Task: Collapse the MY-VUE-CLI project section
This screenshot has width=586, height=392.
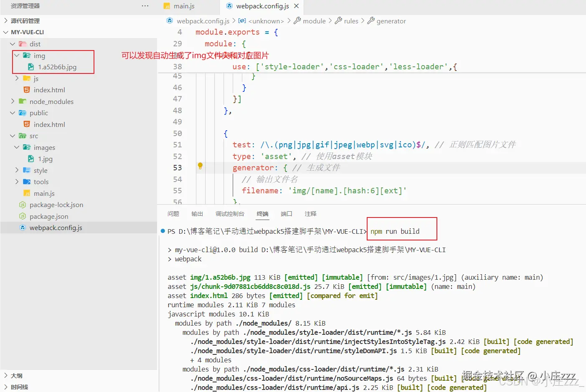Action: (x=6, y=32)
